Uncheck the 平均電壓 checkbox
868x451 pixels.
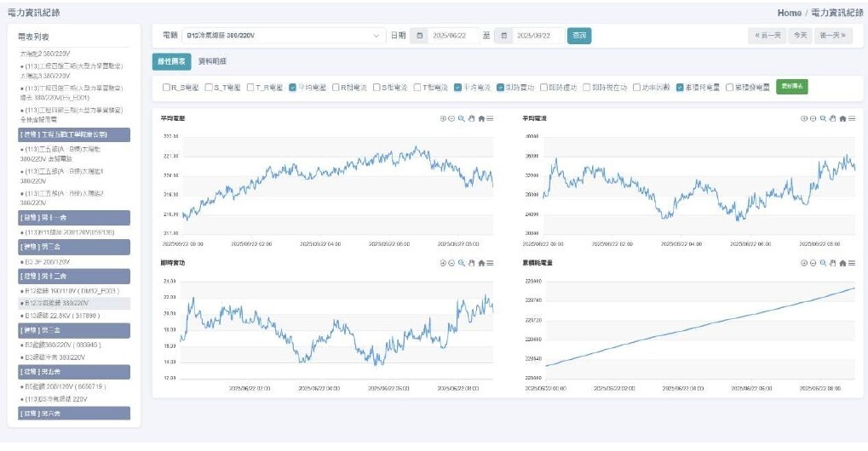click(x=292, y=87)
